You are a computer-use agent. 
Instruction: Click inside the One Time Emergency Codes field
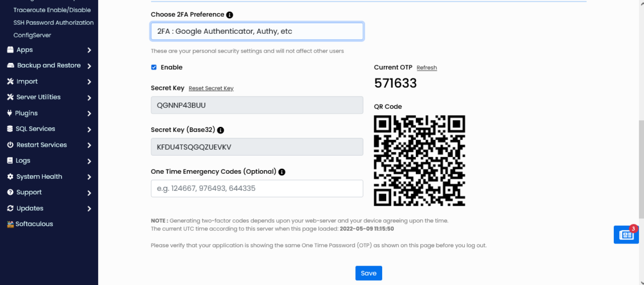[257, 188]
